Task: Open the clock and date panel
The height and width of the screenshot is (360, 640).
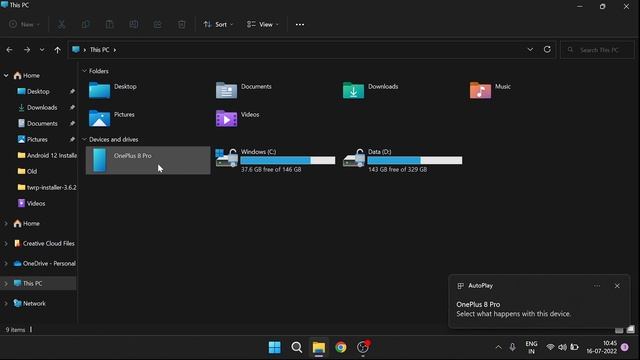Action: 602,347
